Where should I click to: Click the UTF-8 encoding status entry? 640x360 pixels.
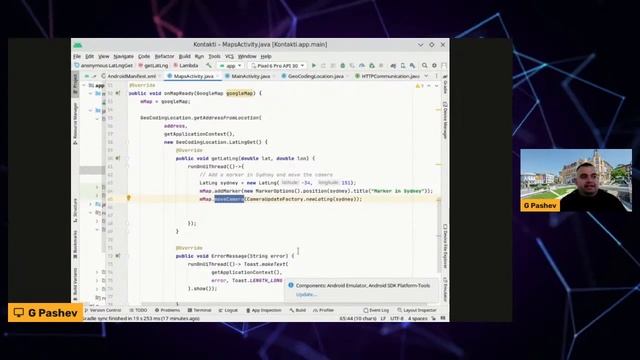[x=397, y=318]
